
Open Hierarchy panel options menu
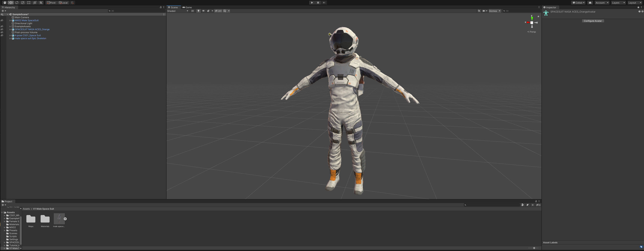164,7
